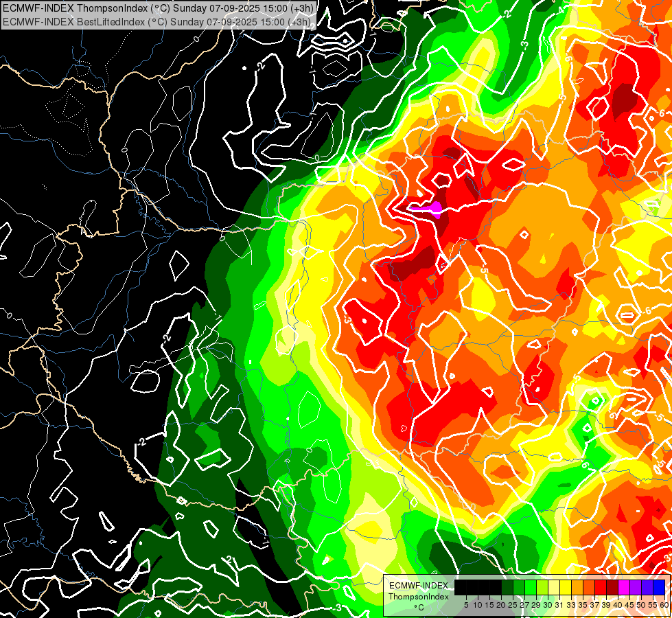The width and height of the screenshot is (672, 618).
Task: Click the magenta 40–45 legend swatch
Action: [624, 587]
